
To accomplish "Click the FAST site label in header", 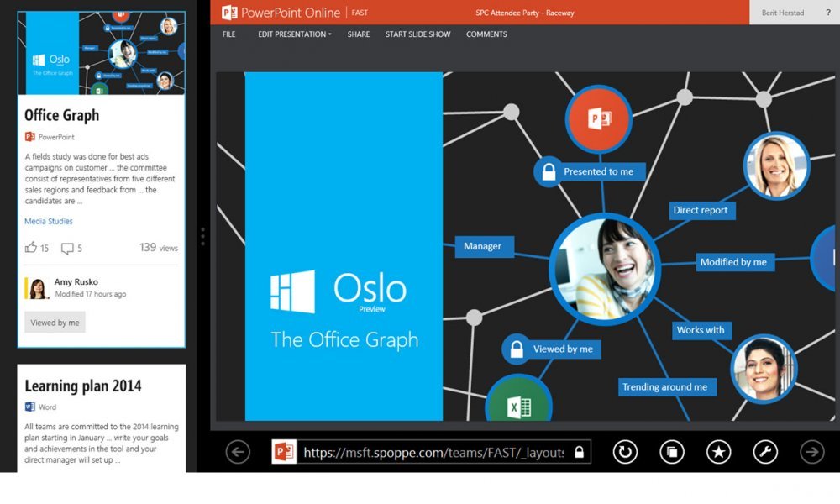I will [360, 13].
